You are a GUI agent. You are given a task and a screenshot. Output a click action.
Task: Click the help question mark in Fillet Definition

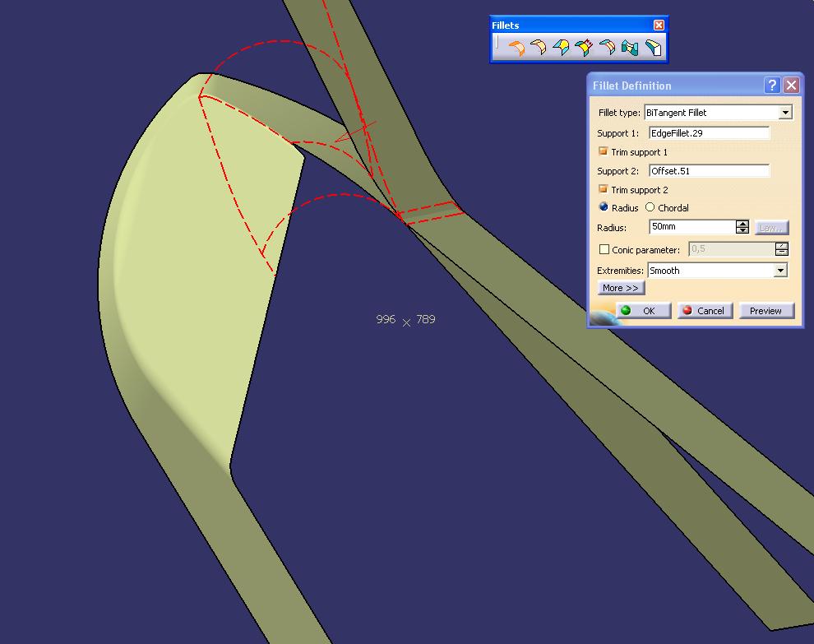[772, 86]
